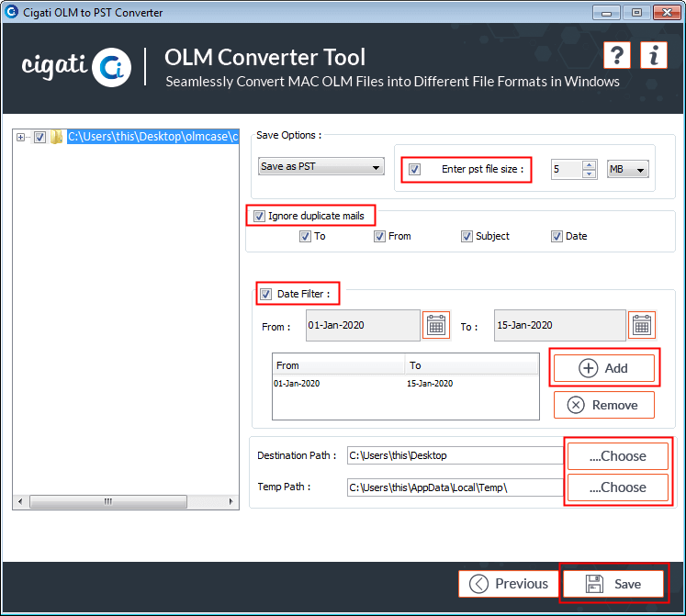
Task: Click the Cigati logo
Action: pos(76,67)
